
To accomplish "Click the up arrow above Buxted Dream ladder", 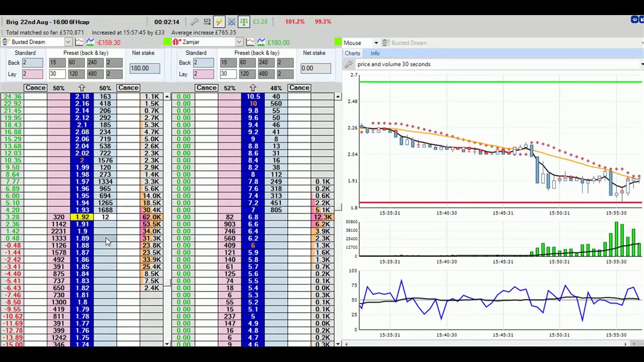I will [x=82, y=88].
